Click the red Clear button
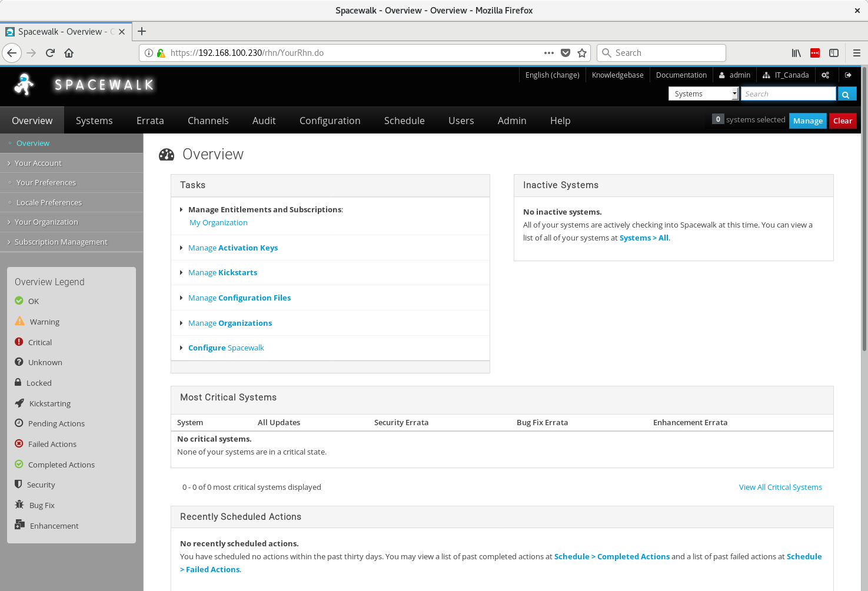This screenshot has height=591, width=868. coord(843,121)
